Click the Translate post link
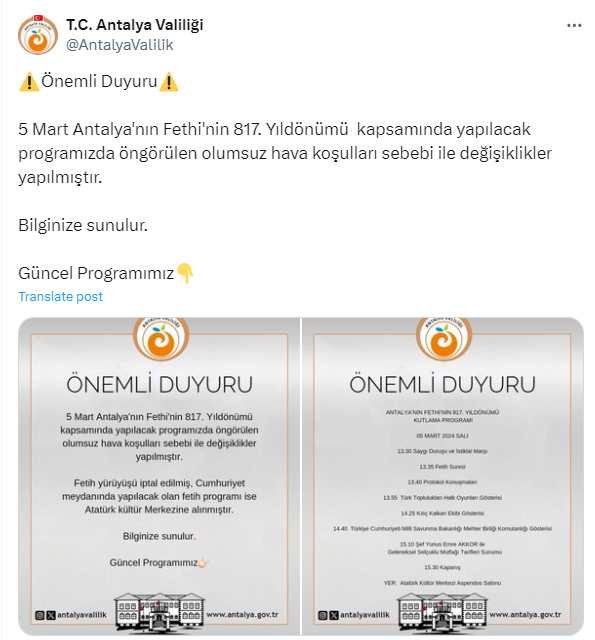This screenshot has height=640, width=595. pyautogui.click(x=60, y=296)
